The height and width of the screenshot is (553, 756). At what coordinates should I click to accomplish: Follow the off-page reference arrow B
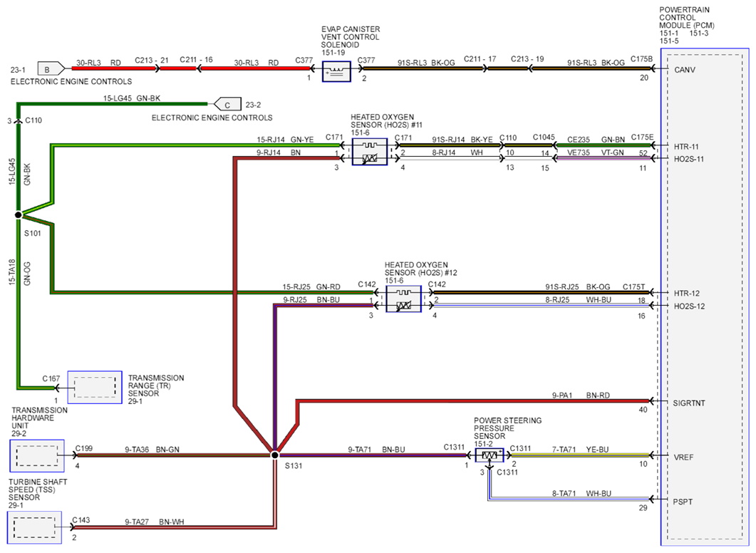[51, 69]
